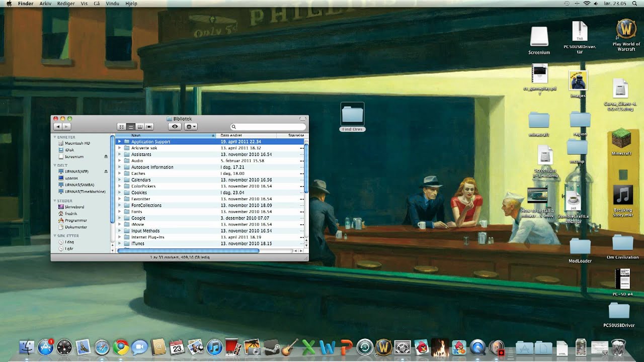Open the Gå menu
644x362 pixels.
coord(97,4)
